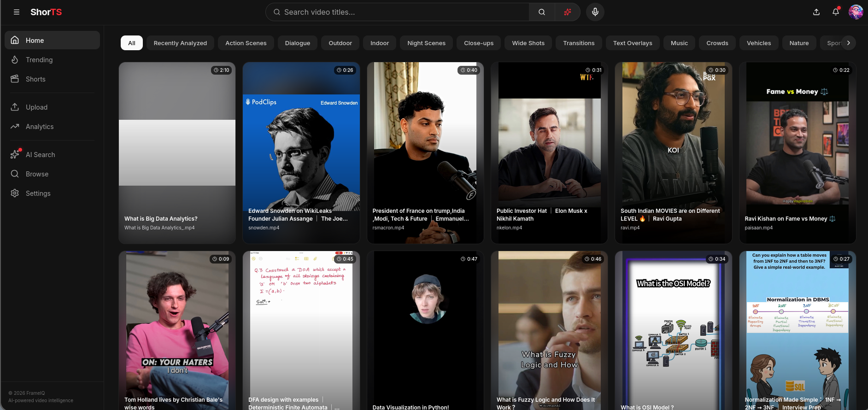Open the user profile avatar
The image size is (868, 410).
(856, 12)
